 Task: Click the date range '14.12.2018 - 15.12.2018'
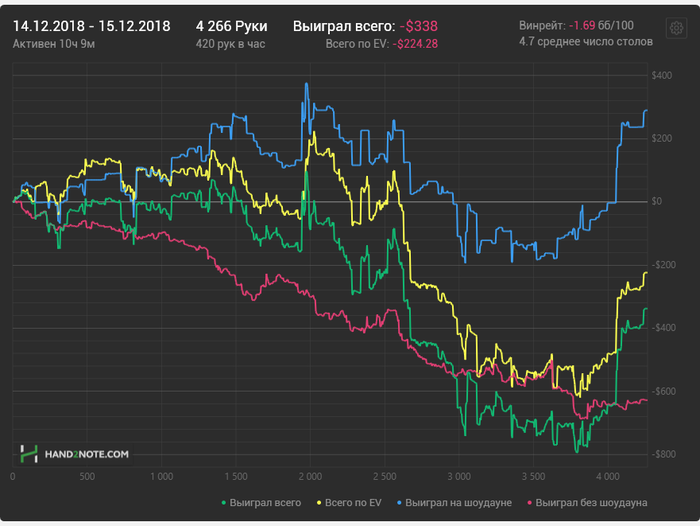pos(92,26)
